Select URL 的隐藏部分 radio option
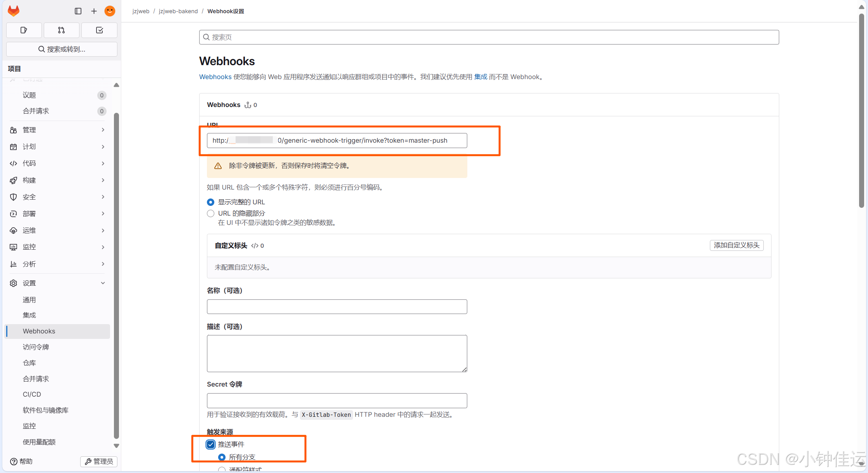The height and width of the screenshot is (473, 868). [x=211, y=213]
